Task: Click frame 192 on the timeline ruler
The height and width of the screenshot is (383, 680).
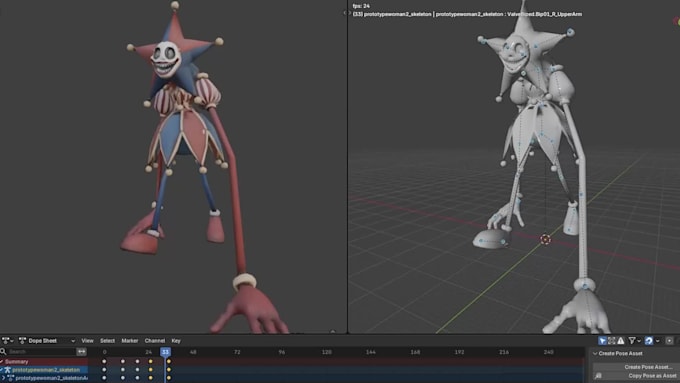Action: 460,352
